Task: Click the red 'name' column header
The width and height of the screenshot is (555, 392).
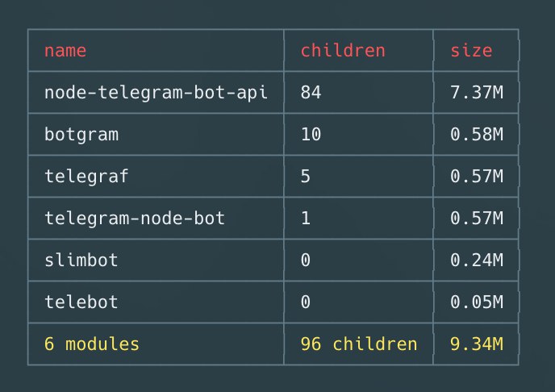Action: pos(65,51)
